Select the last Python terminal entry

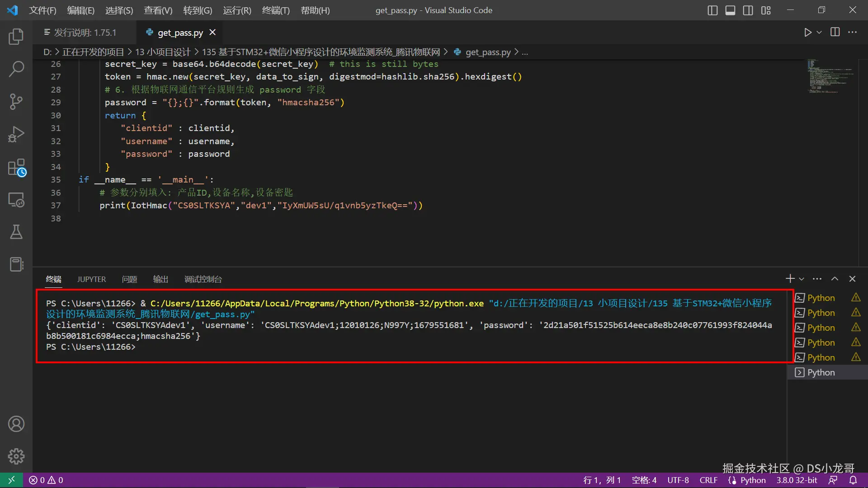point(821,372)
